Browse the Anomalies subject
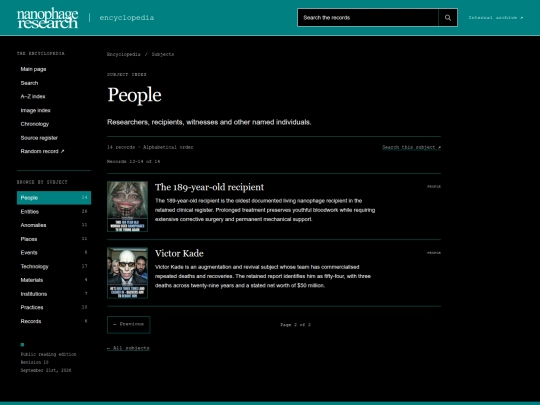 pyautogui.click(x=54, y=225)
